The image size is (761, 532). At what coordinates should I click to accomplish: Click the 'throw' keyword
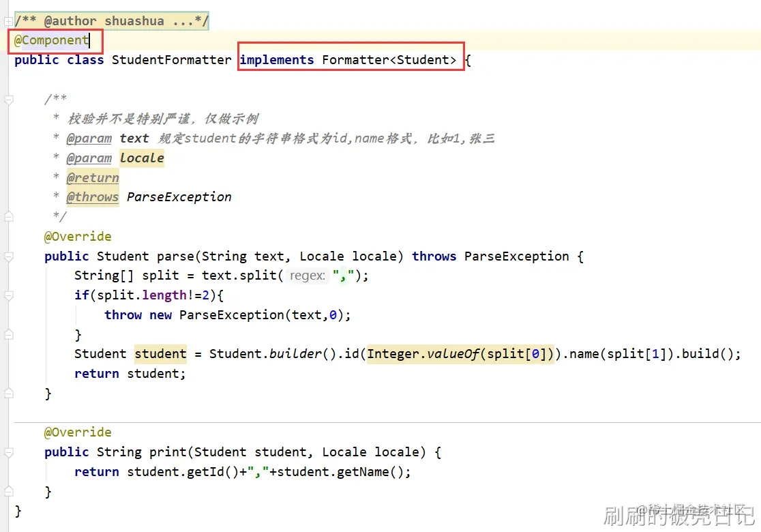pos(123,315)
